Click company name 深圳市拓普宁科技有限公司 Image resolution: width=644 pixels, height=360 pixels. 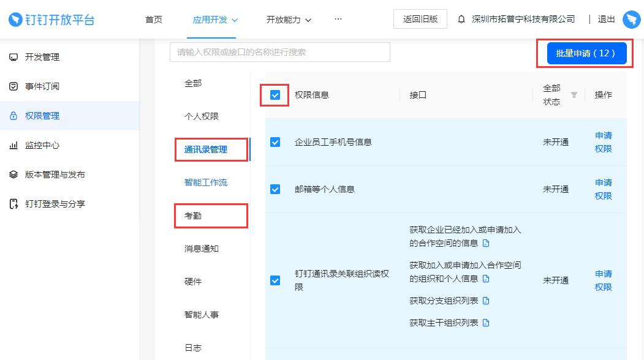pos(523,20)
